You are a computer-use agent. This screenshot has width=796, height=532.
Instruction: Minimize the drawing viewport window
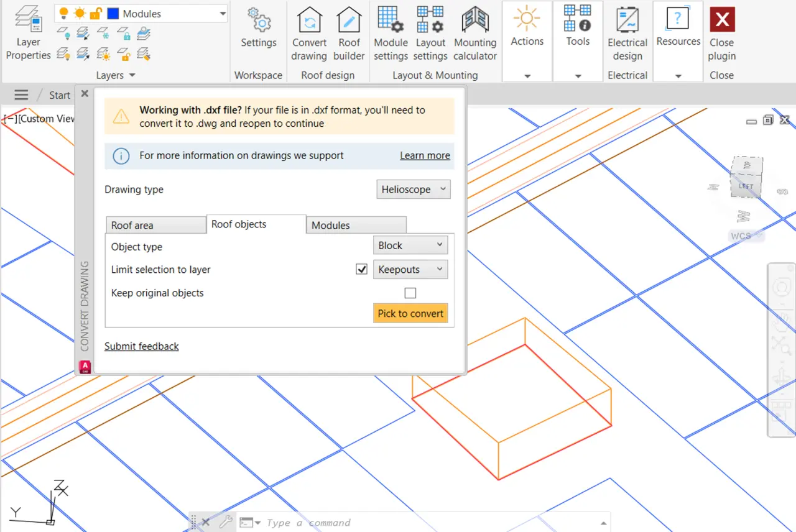coord(752,121)
